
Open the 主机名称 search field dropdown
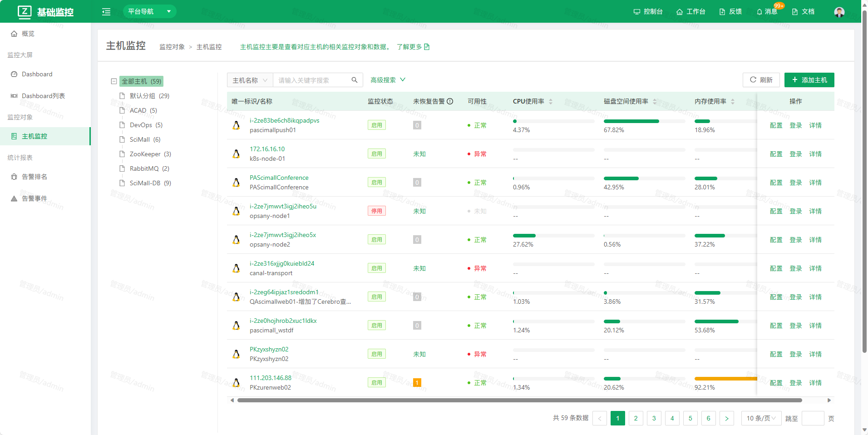pos(250,80)
